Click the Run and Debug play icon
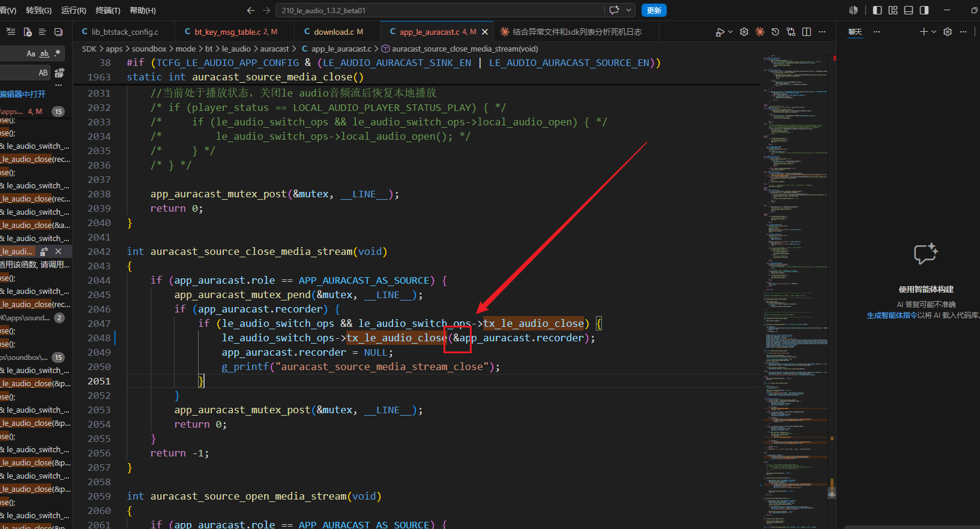The height and width of the screenshot is (529, 980). [x=720, y=32]
